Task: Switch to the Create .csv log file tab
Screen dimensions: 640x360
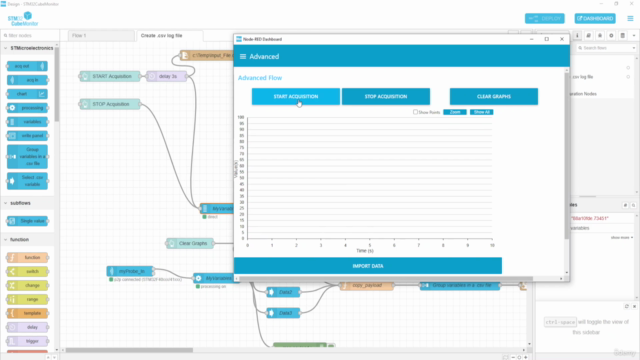Action: (169, 36)
